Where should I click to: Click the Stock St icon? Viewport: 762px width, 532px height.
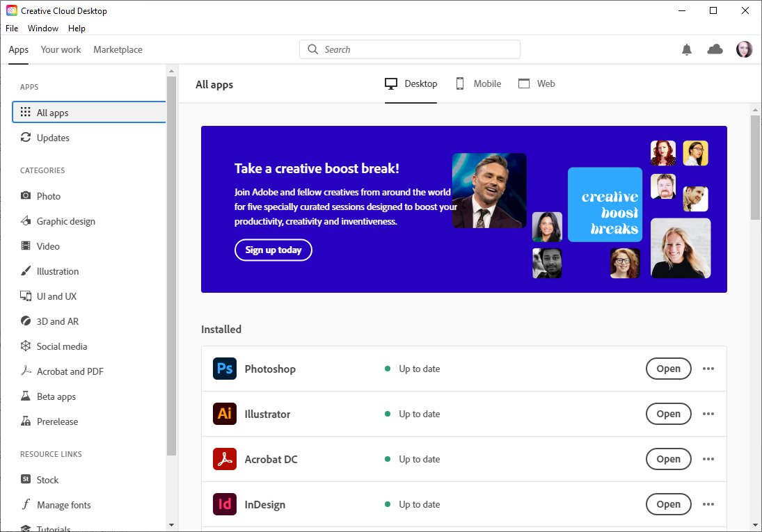tap(26, 479)
